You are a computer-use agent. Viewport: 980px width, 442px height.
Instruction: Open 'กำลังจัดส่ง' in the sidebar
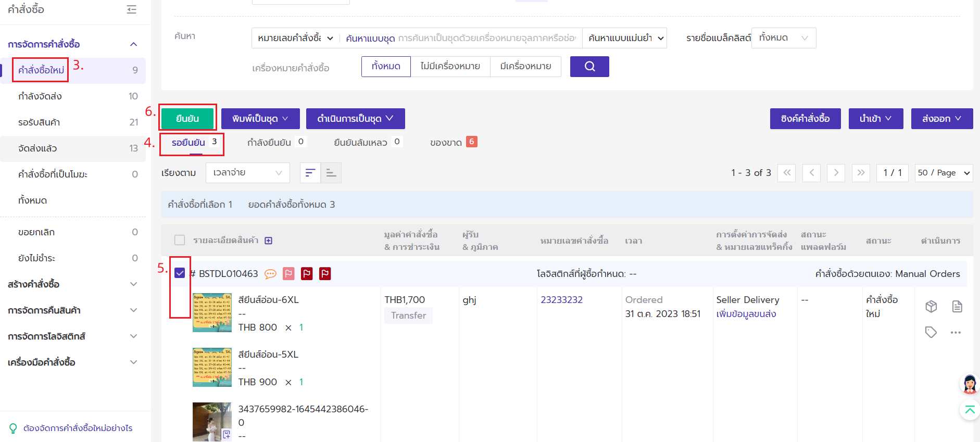click(x=40, y=96)
